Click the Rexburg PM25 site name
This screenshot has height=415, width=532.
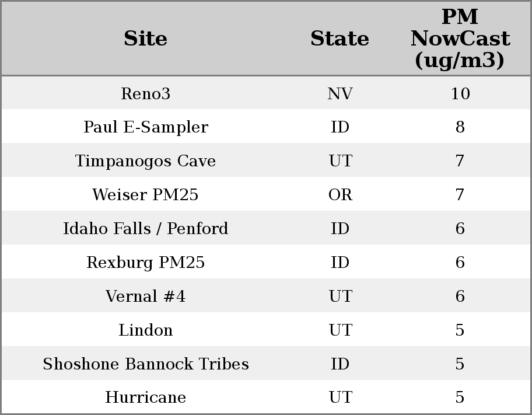click(146, 263)
